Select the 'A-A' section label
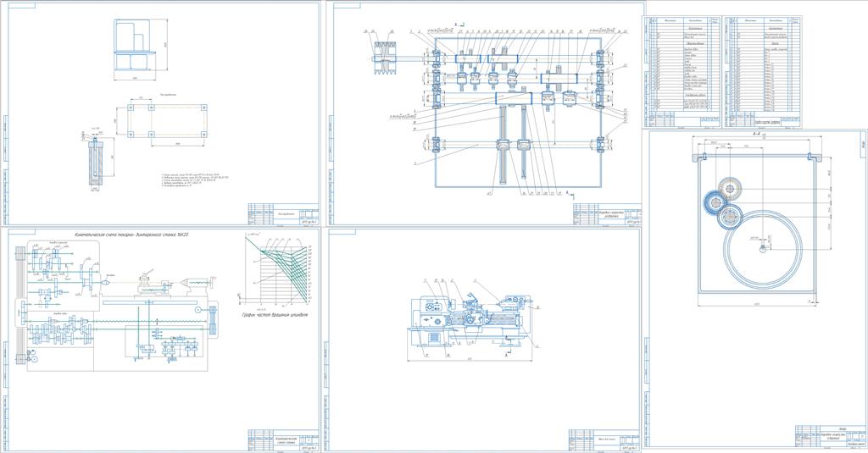The width and height of the screenshot is (868, 453). [x=756, y=134]
